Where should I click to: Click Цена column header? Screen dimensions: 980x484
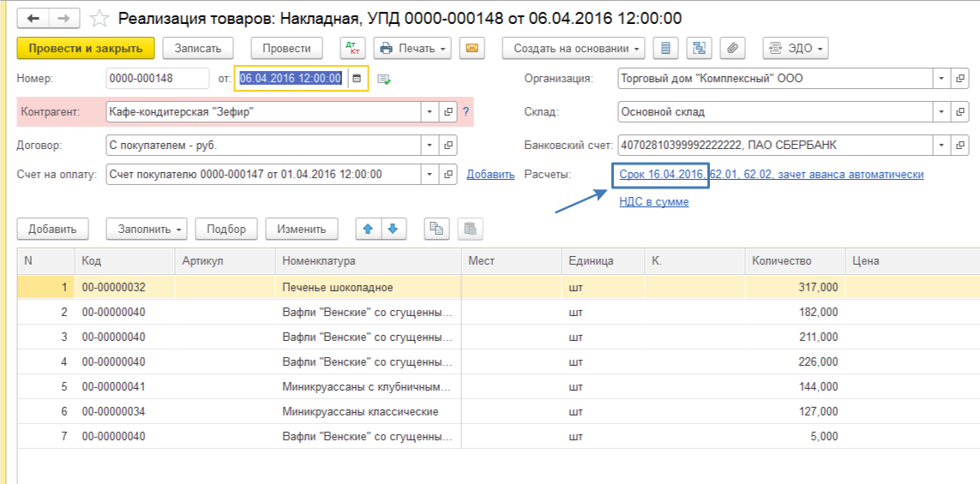912,261
